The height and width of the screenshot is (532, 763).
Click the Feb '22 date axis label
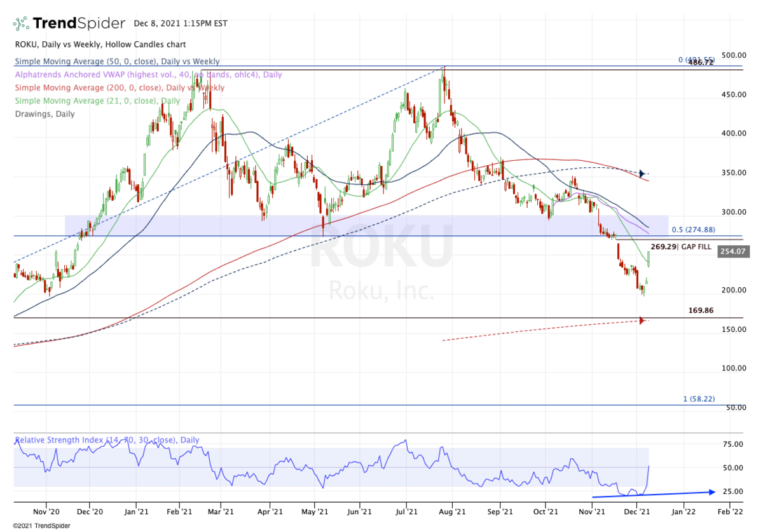click(x=730, y=510)
